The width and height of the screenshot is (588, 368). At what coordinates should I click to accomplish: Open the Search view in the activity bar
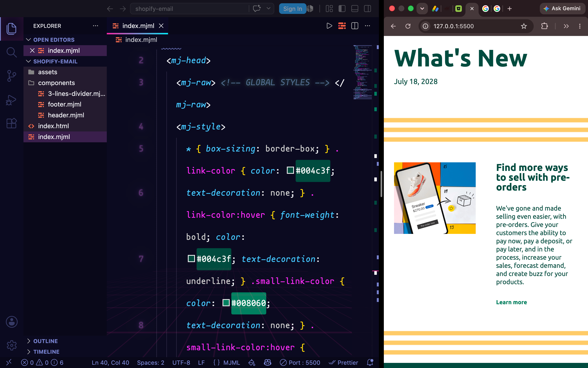point(11,52)
